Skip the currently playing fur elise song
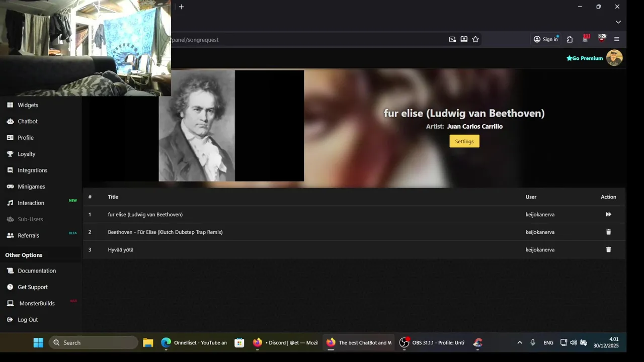The width and height of the screenshot is (644, 362). pos(608,214)
